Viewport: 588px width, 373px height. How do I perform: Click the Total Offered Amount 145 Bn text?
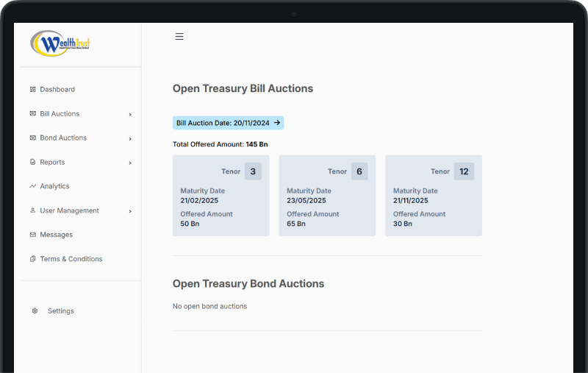(220, 144)
